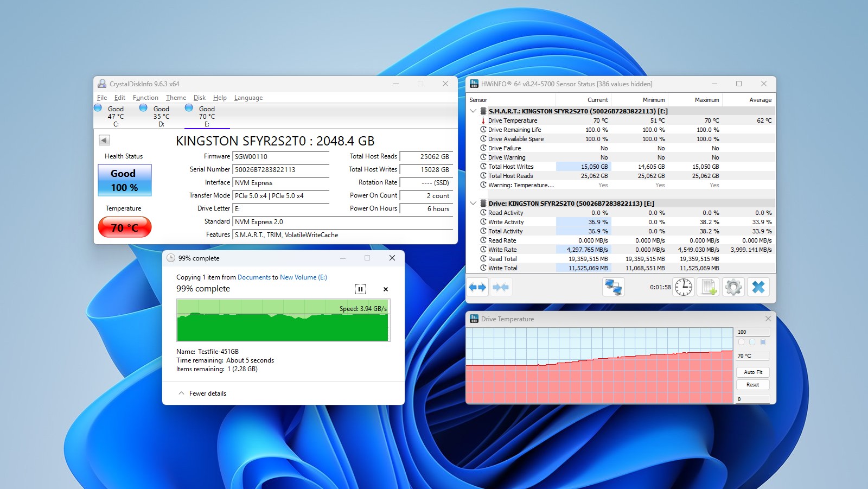Click the Serial Number field in CrystalDiskInfo
Image resolution: width=868 pixels, height=489 pixels.
(x=281, y=170)
